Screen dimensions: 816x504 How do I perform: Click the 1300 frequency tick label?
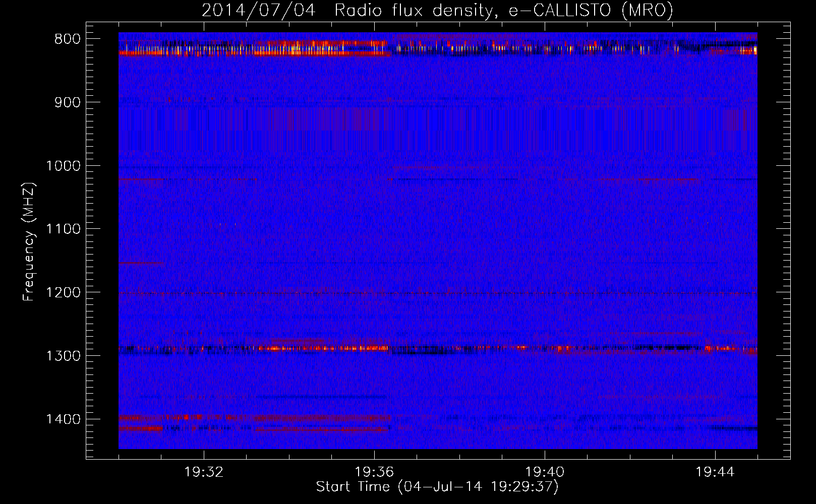(x=64, y=356)
